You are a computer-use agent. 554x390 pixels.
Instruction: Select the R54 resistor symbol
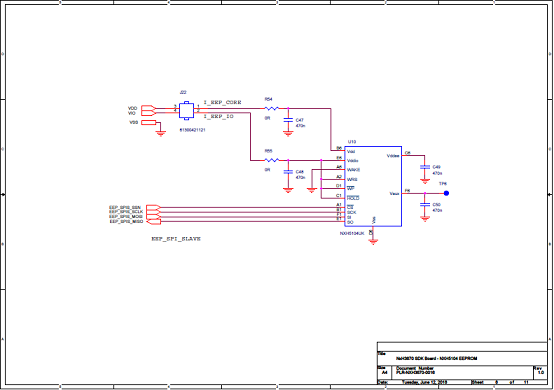point(271,108)
